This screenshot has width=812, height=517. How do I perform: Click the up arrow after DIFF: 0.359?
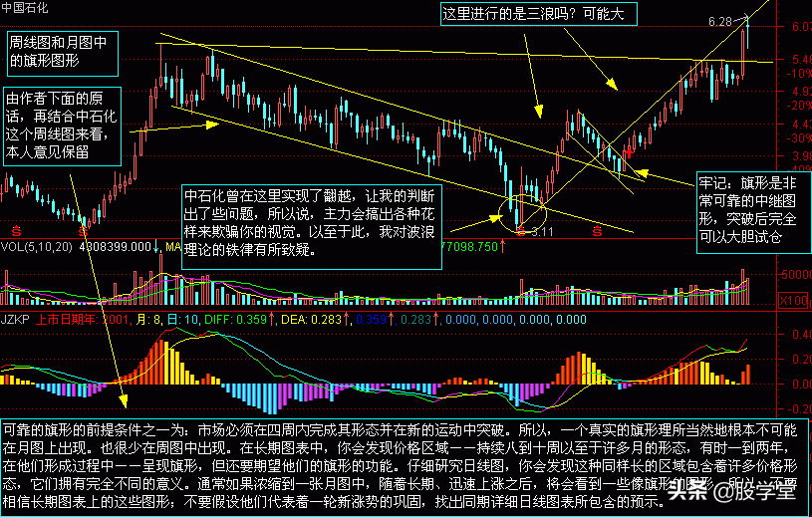pos(271,320)
